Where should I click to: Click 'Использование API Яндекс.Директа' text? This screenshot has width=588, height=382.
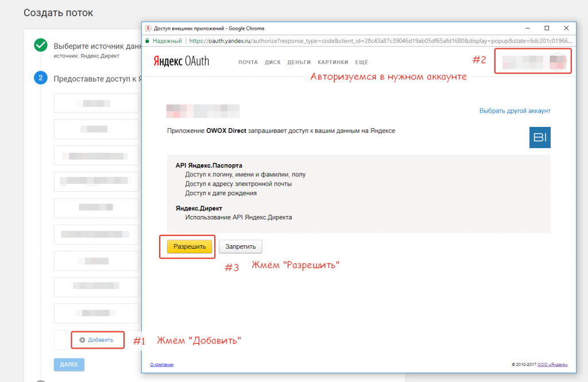point(238,217)
